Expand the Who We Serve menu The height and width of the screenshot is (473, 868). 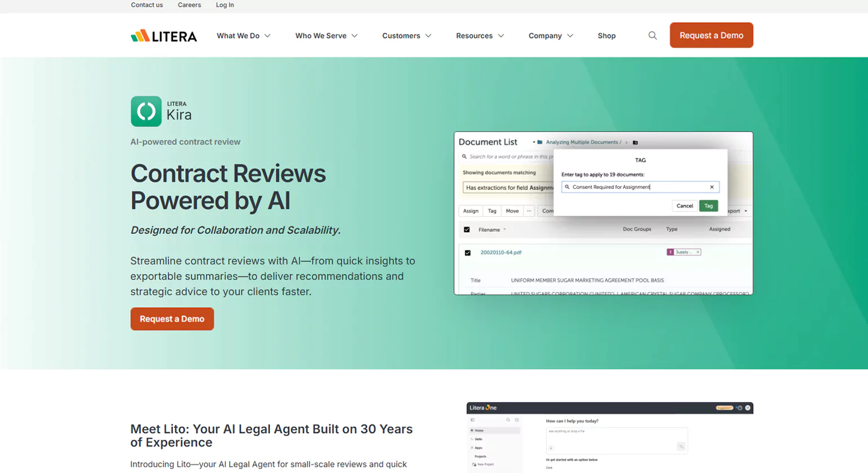326,35
